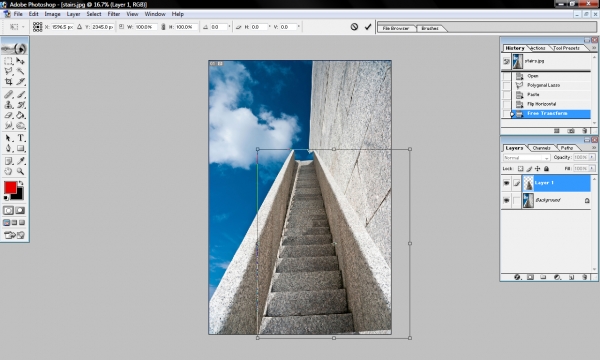
Task: Switch to the Channels tab
Action: pyautogui.click(x=541, y=148)
